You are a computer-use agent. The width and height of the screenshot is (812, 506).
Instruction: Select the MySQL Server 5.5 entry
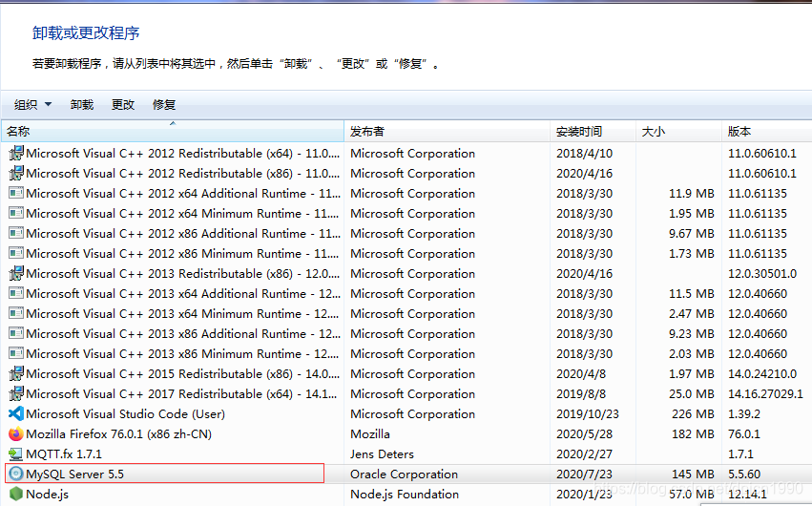click(74, 474)
